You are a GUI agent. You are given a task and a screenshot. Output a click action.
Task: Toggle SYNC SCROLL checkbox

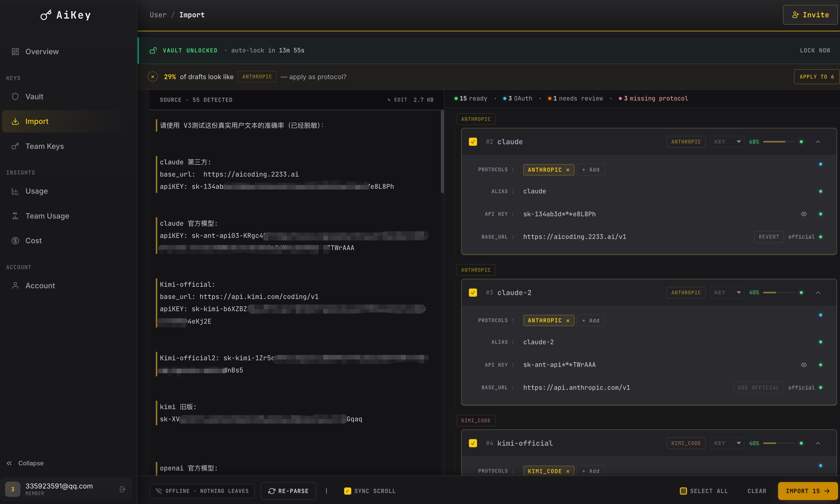[x=347, y=491]
